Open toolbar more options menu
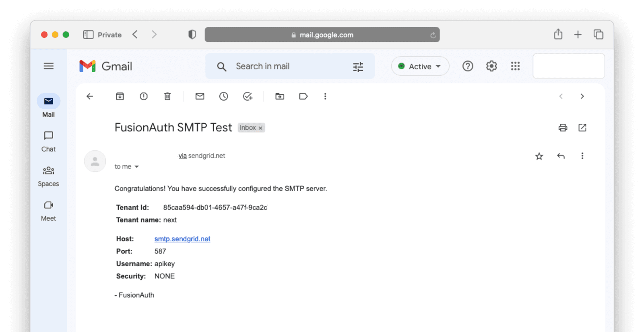Screen dimensions: 644x332 (325, 96)
